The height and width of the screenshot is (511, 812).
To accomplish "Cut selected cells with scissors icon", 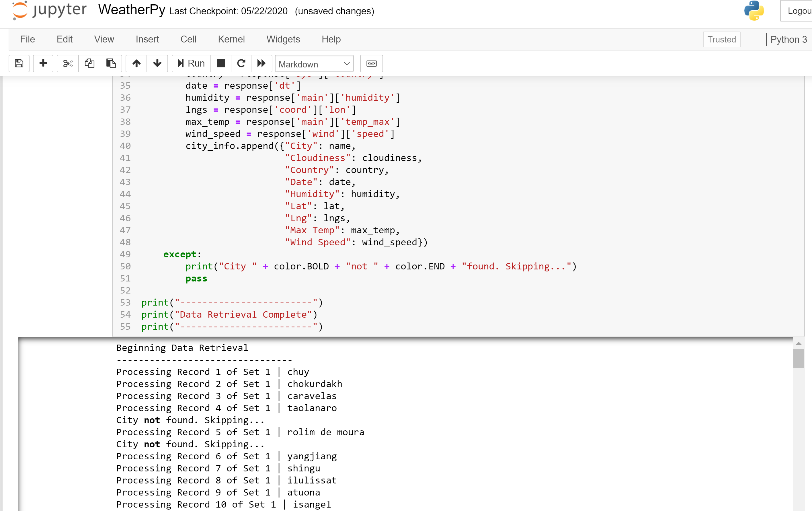I will pos(68,63).
